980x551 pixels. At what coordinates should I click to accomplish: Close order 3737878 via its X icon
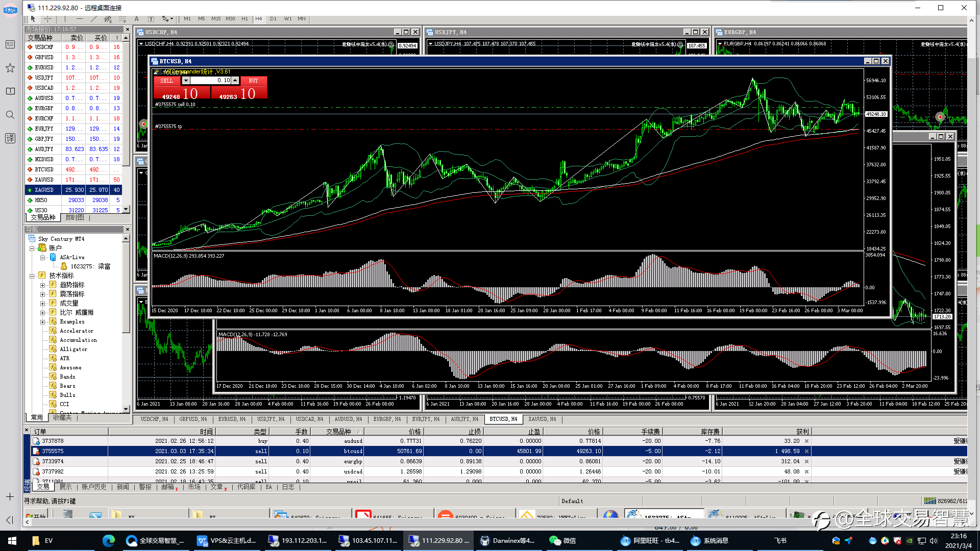click(x=806, y=441)
